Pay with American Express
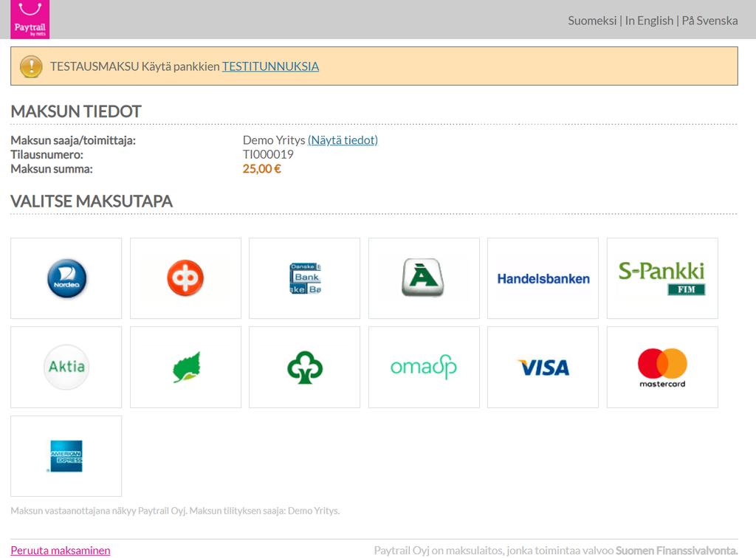Image resolution: width=756 pixels, height=558 pixels. (x=66, y=456)
